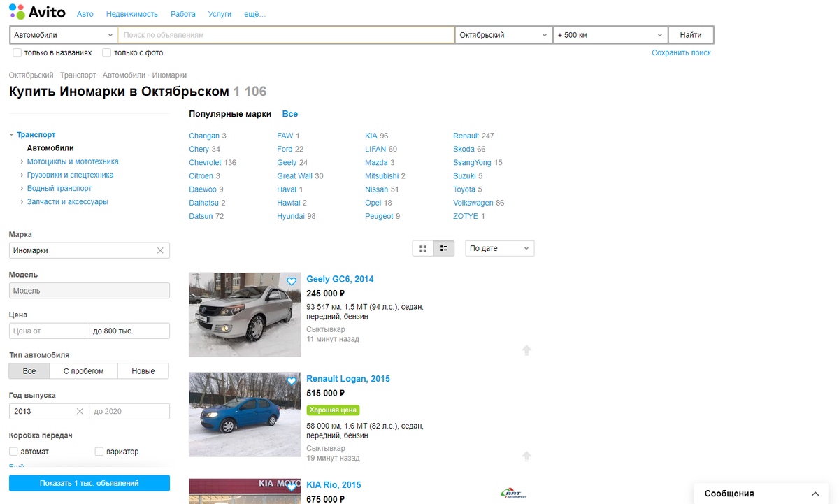Image resolution: width=839 pixels, height=504 pixels.
Task: Click the Найти search button
Action: tap(691, 35)
